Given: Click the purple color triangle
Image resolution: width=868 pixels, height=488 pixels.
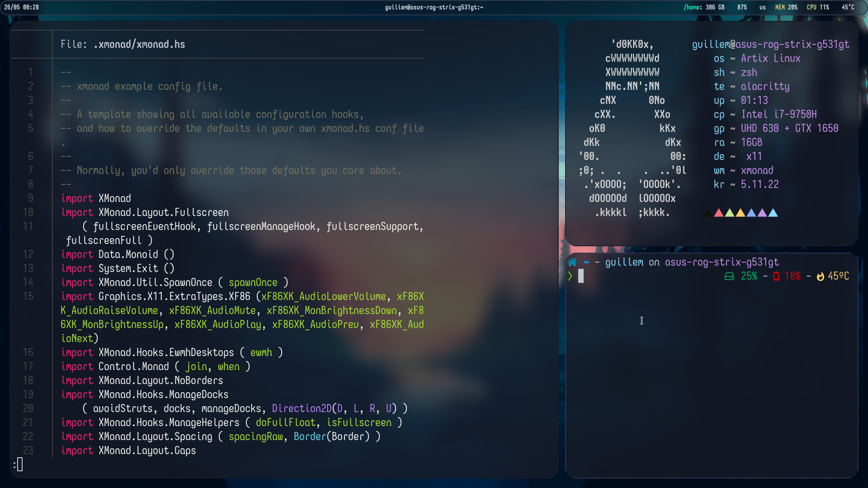Looking at the screenshot, I should pyautogui.click(x=762, y=213).
